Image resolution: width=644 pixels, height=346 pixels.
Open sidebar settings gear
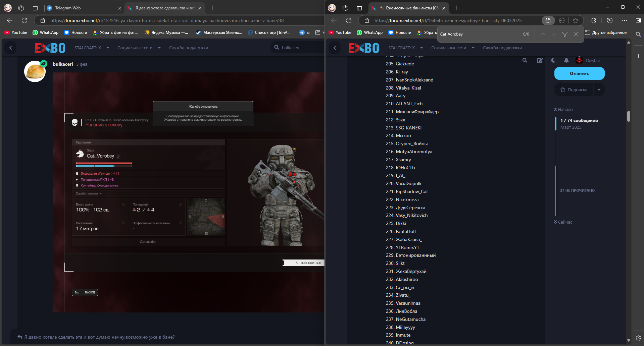pos(638,338)
